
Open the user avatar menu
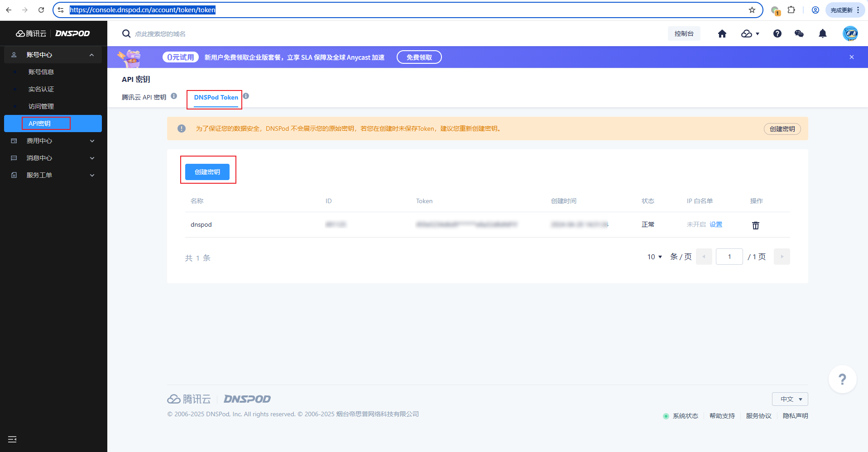point(850,33)
